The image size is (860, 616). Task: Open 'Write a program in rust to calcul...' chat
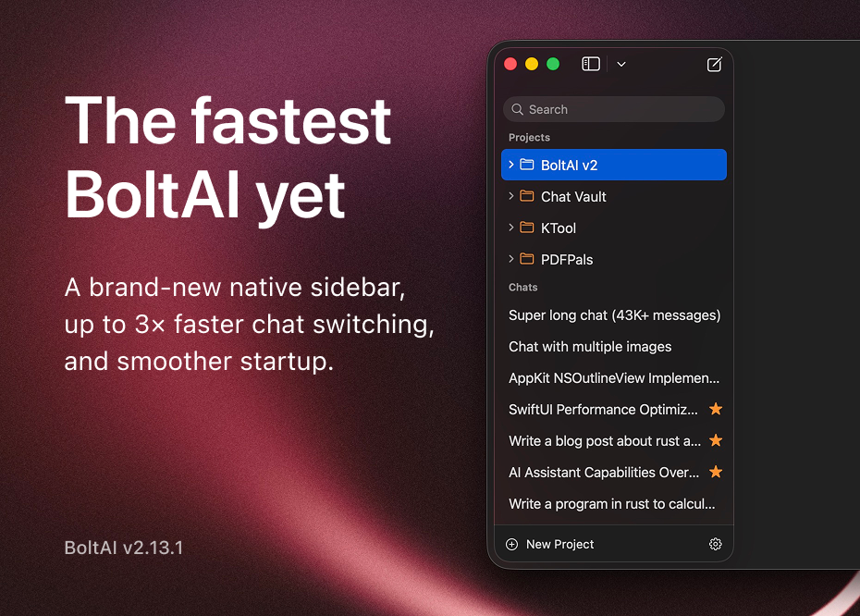coord(611,503)
